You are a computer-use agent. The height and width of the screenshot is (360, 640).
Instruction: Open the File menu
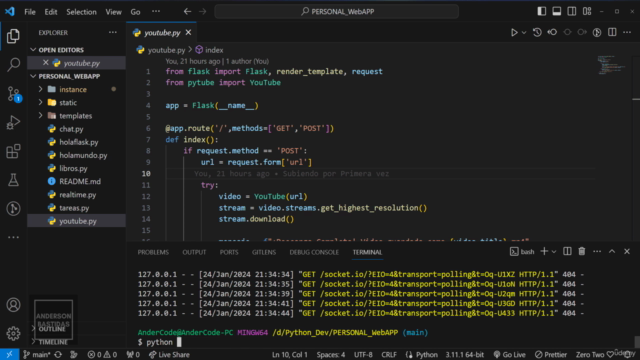pyautogui.click(x=30, y=12)
